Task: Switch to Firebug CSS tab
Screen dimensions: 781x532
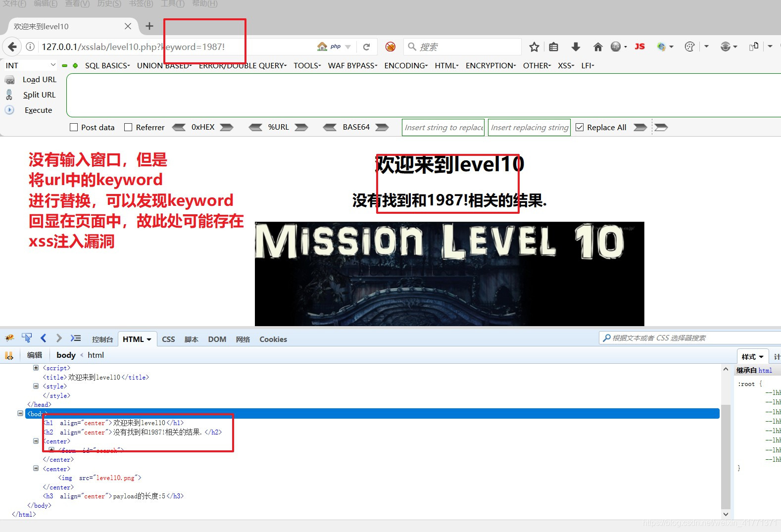Action: coord(168,339)
